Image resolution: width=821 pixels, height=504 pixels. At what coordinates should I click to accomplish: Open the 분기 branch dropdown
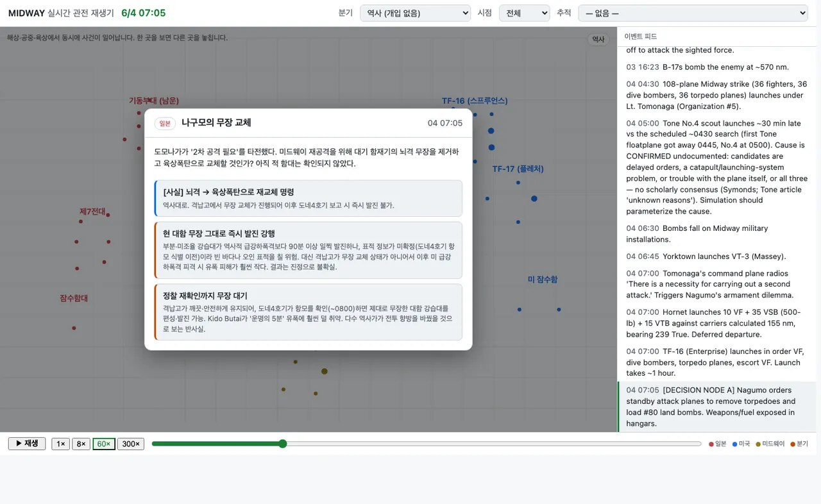(x=415, y=13)
